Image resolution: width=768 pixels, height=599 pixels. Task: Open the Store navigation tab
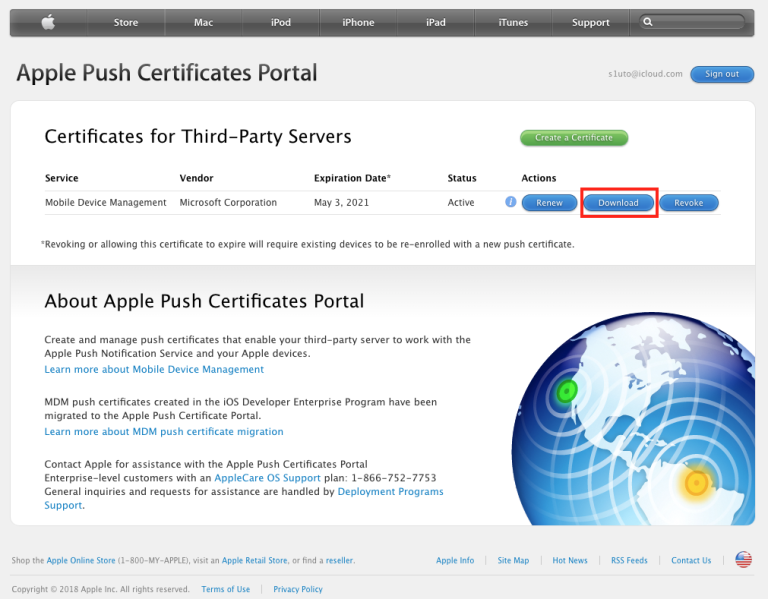tap(126, 22)
